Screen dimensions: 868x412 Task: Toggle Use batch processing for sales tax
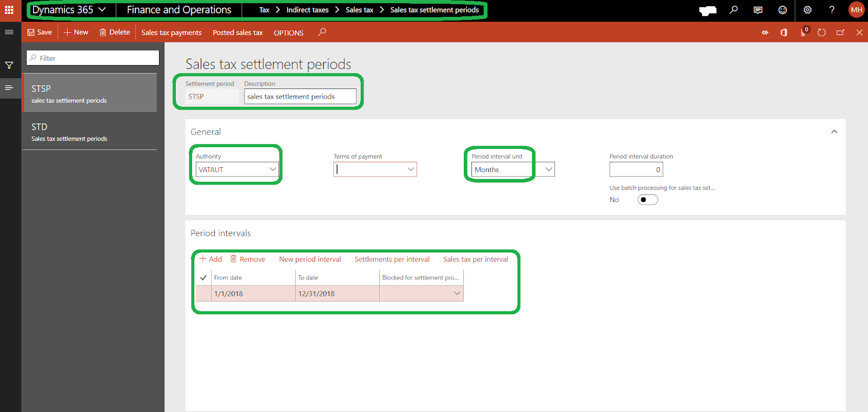coord(648,200)
